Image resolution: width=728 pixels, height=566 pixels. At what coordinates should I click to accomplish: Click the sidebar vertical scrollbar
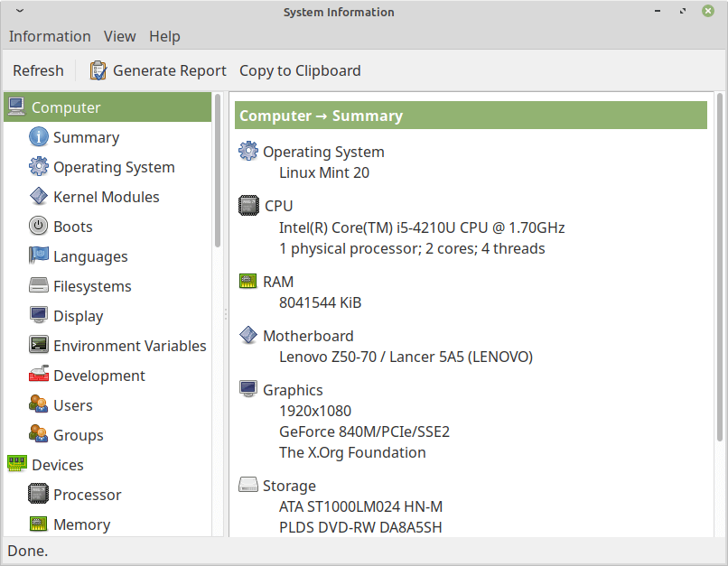pos(218,172)
